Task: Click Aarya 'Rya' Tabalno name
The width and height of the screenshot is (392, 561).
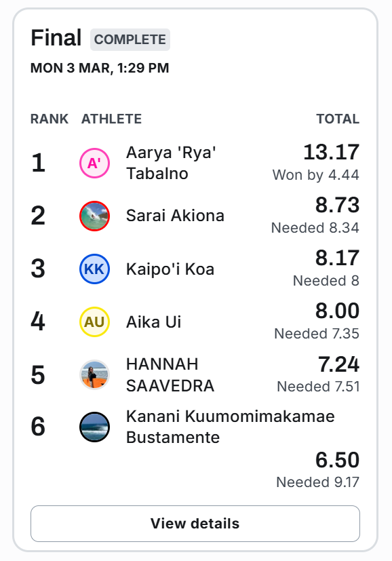Action: click(172, 163)
